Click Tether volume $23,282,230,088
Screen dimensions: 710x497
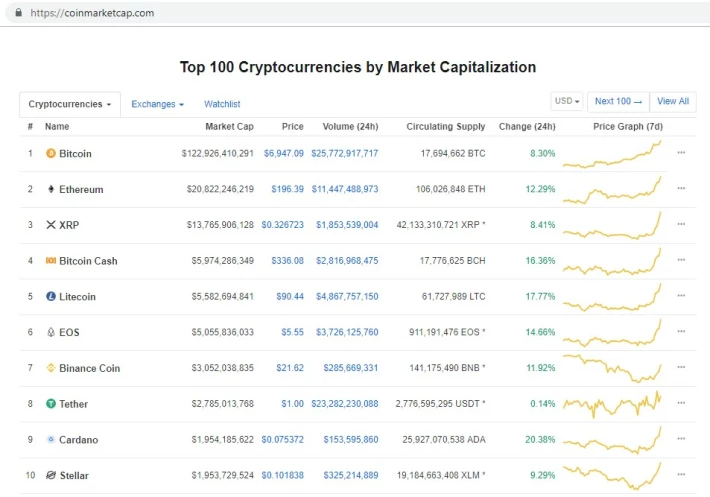pos(345,403)
